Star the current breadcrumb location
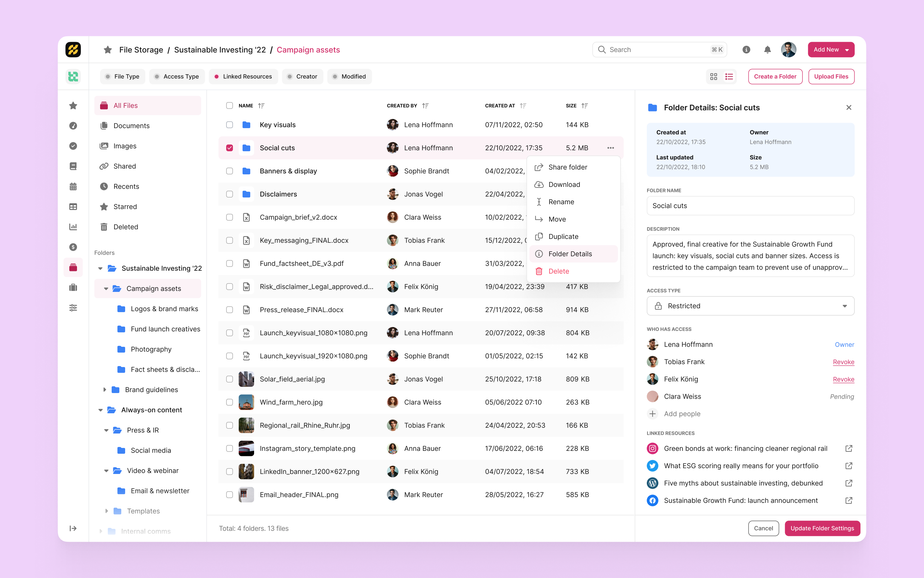Viewport: 924px width, 578px height. point(108,50)
